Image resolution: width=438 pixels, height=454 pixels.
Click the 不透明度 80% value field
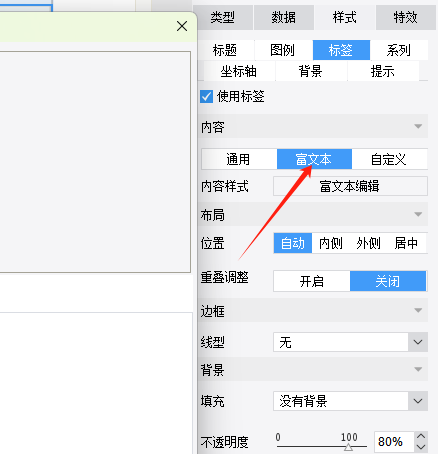click(394, 442)
